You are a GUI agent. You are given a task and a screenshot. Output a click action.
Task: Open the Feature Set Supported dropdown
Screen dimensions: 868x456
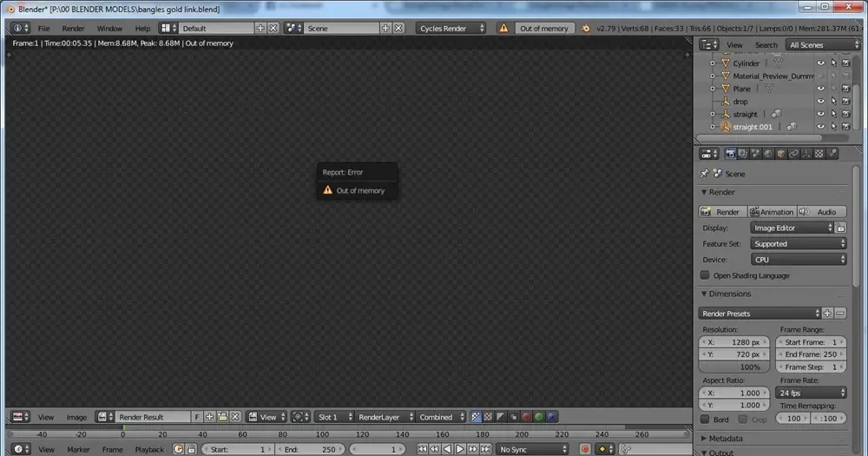(x=799, y=244)
